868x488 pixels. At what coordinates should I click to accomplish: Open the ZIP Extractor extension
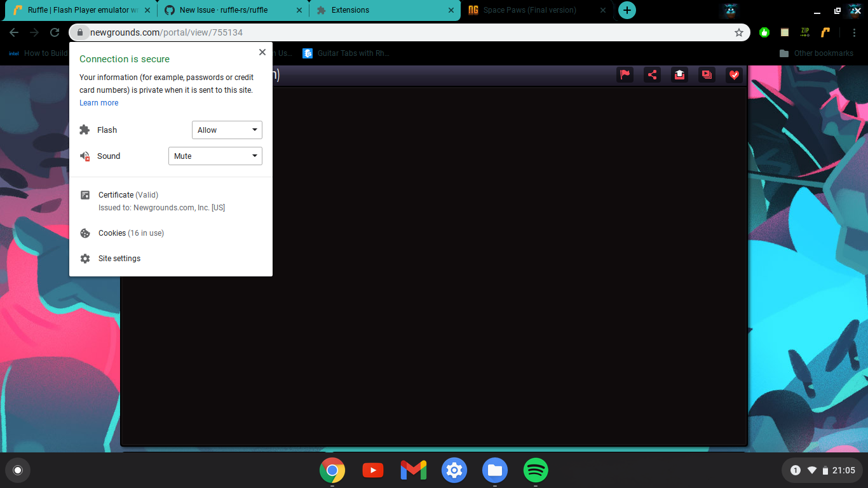pyautogui.click(x=805, y=32)
